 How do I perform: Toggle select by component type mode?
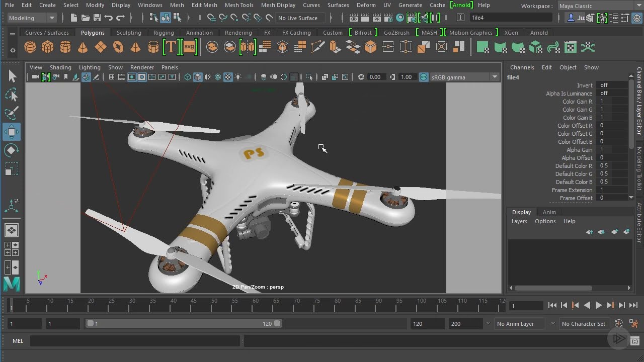[x=177, y=18]
